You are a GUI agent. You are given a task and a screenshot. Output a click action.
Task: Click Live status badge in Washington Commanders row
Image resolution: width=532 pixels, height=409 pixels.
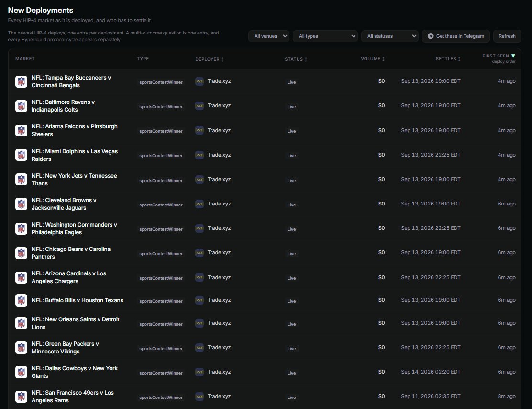[291, 229]
